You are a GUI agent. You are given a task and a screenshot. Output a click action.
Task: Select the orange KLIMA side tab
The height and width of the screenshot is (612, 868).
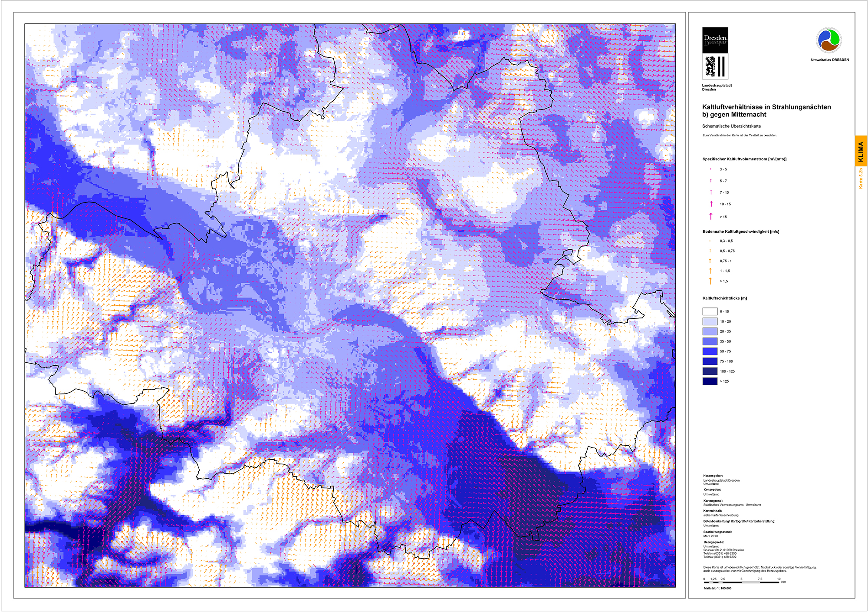point(861,151)
